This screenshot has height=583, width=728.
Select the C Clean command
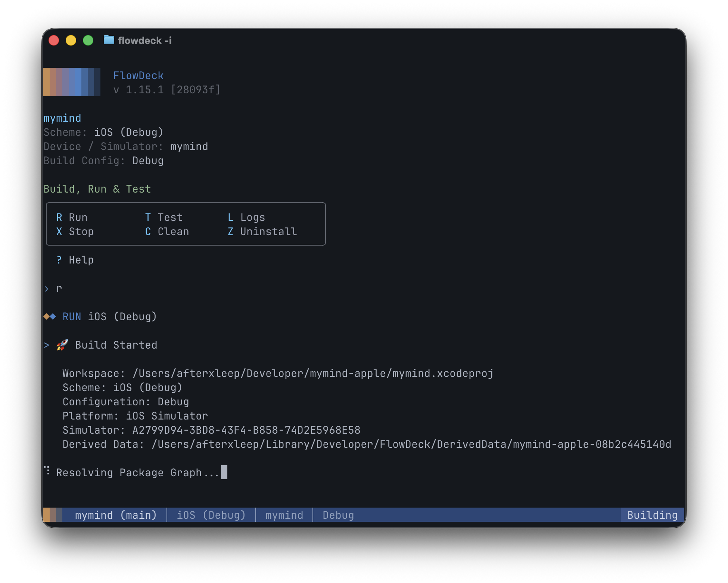(x=167, y=232)
